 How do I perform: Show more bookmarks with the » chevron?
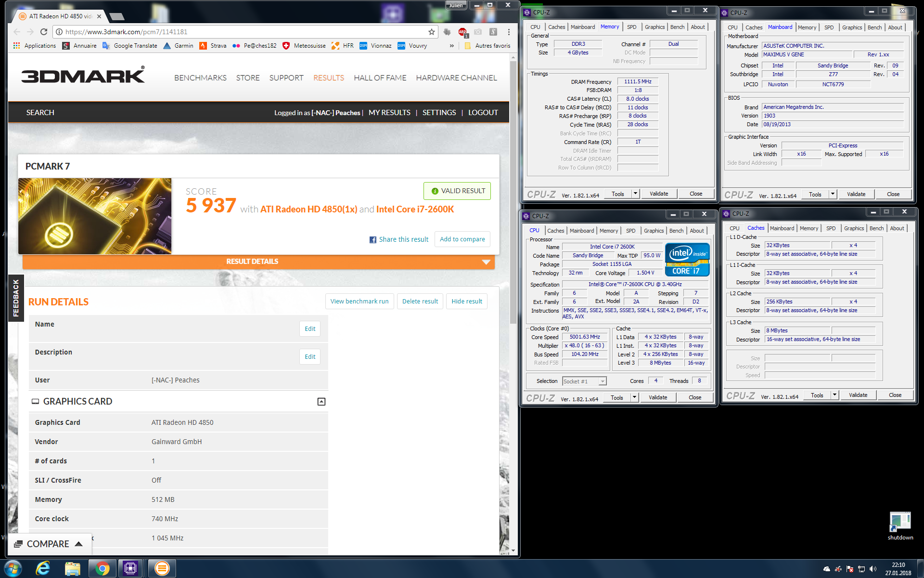click(451, 46)
